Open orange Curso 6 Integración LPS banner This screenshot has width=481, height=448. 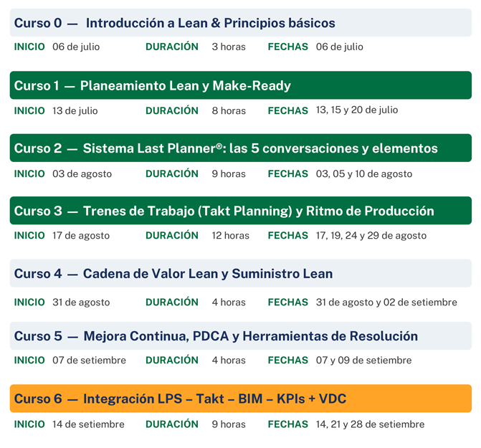click(241, 399)
